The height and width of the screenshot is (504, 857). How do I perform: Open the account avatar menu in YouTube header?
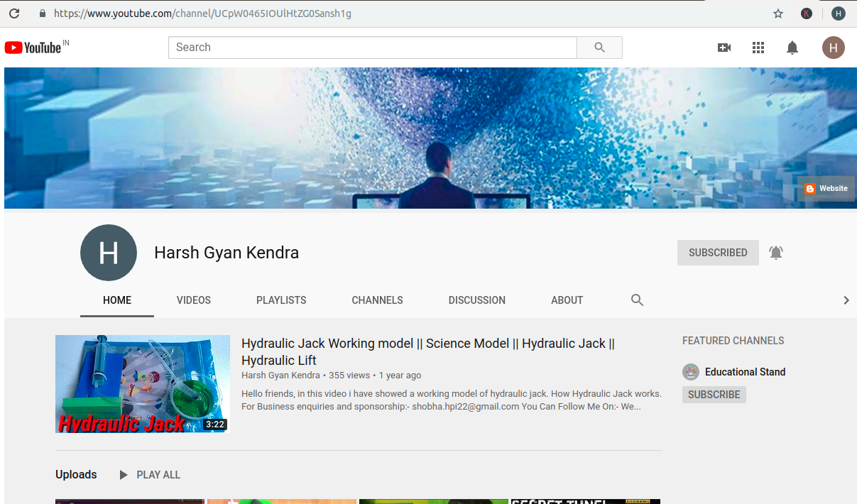(834, 48)
